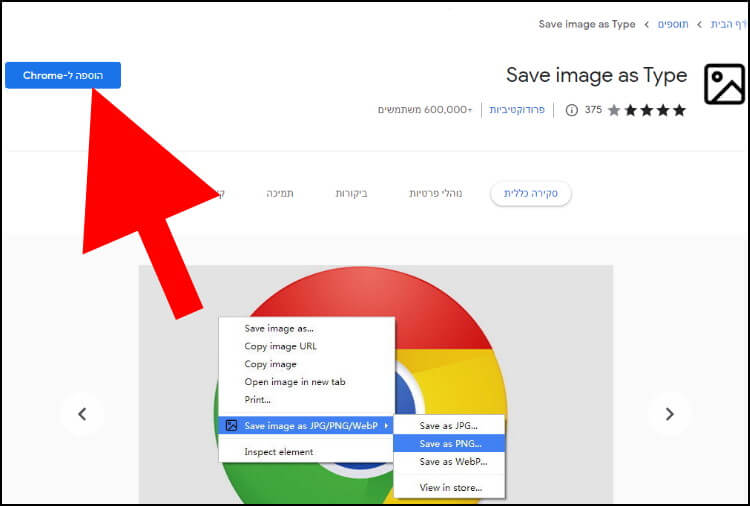Click the rating info circle icon
The height and width of the screenshot is (506, 750).
point(572,110)
